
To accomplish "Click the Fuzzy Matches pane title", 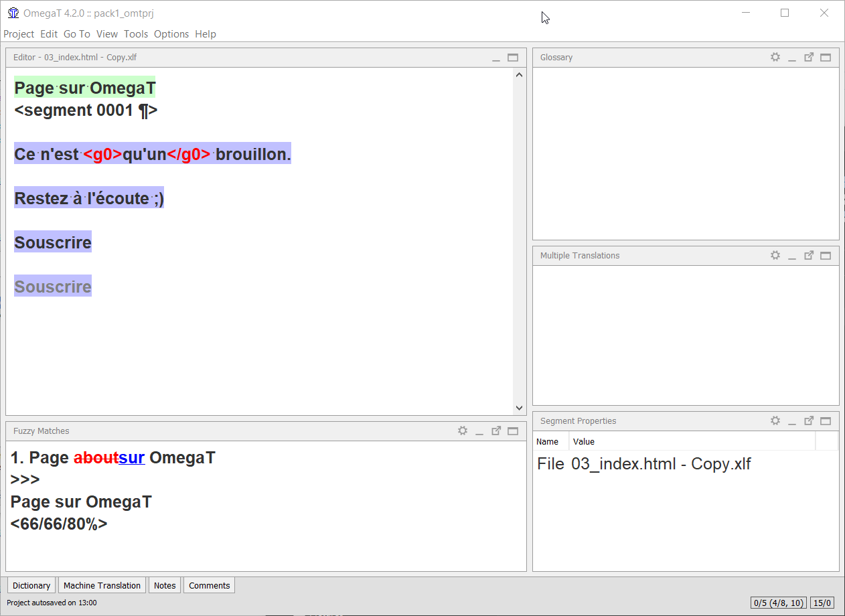I will [42, 431].
